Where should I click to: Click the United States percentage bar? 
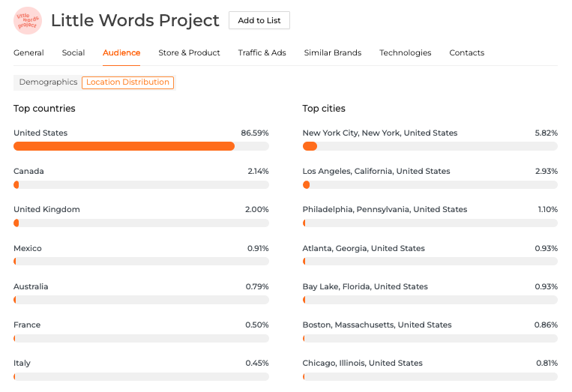pos(141,146)
